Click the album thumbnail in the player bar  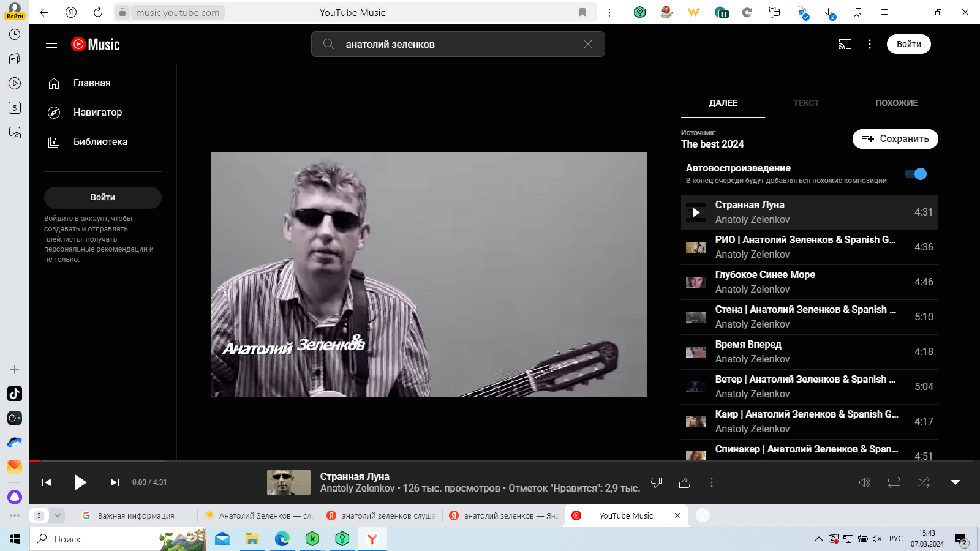pos(288,482)
